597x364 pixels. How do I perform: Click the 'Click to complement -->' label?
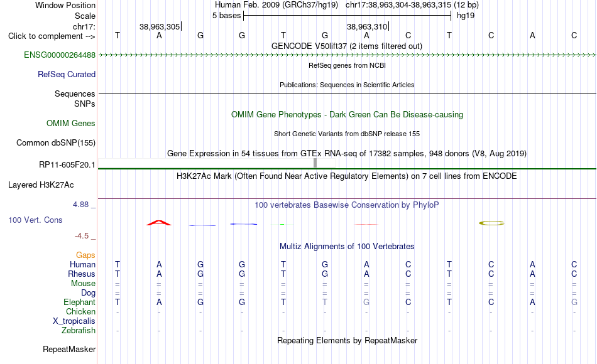52,36
